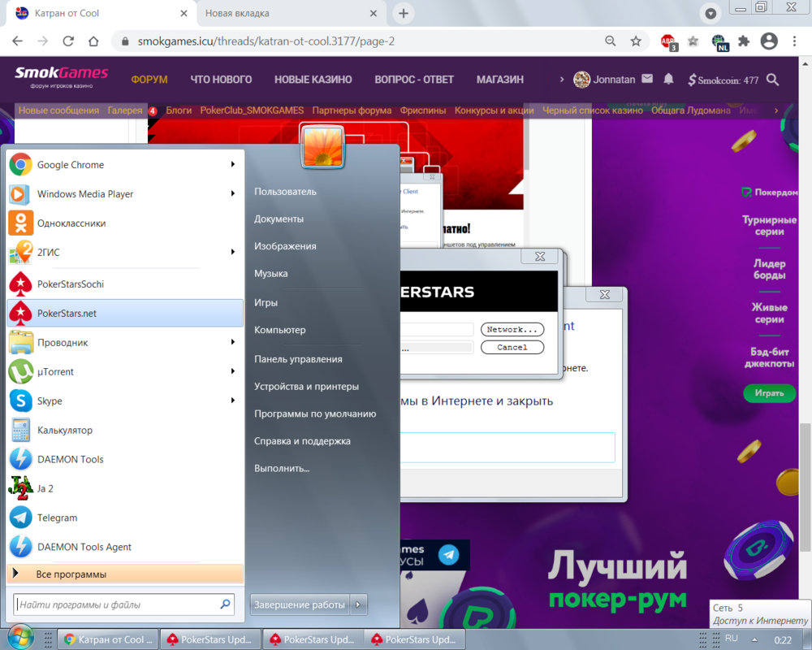
Task: Open Telegram from the Start menu
Action: tap(125, 518)
